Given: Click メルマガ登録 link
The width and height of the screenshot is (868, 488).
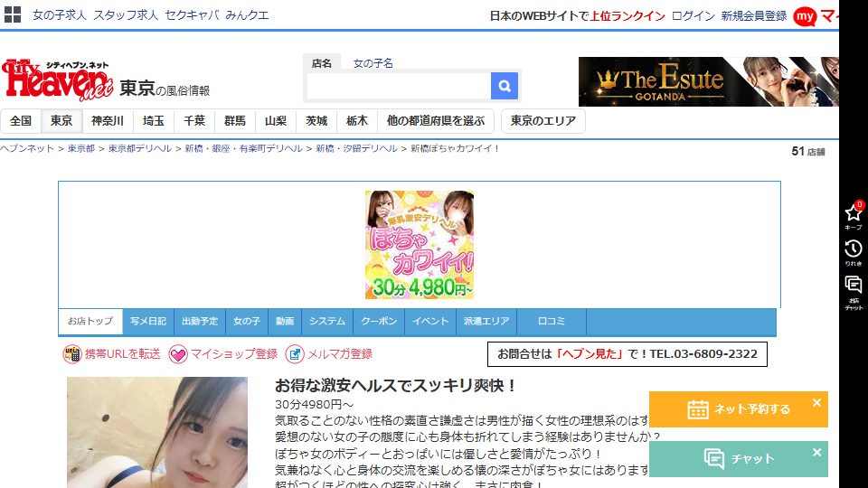Looking at the screenshot, I should [340, 354].
